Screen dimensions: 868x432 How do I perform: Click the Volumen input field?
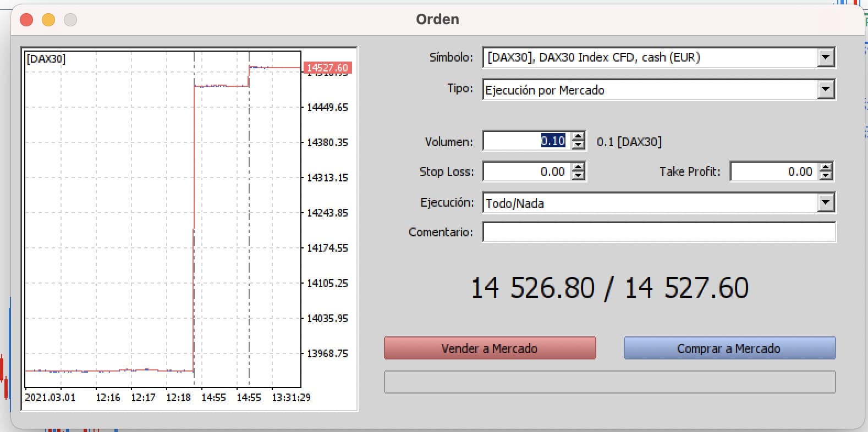point(527,141)
